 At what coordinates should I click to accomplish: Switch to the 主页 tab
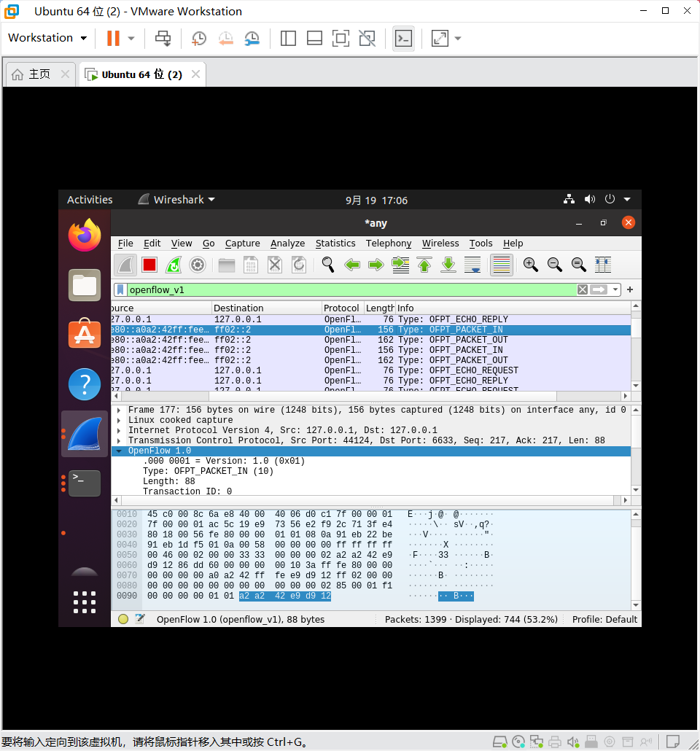(x=40, y=74)
